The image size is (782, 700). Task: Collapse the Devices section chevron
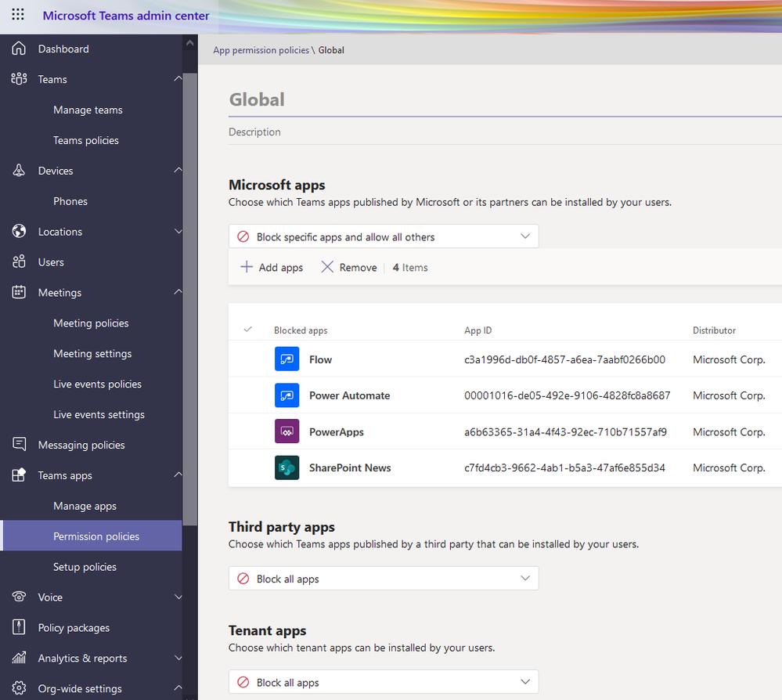(x=178, y=170)
